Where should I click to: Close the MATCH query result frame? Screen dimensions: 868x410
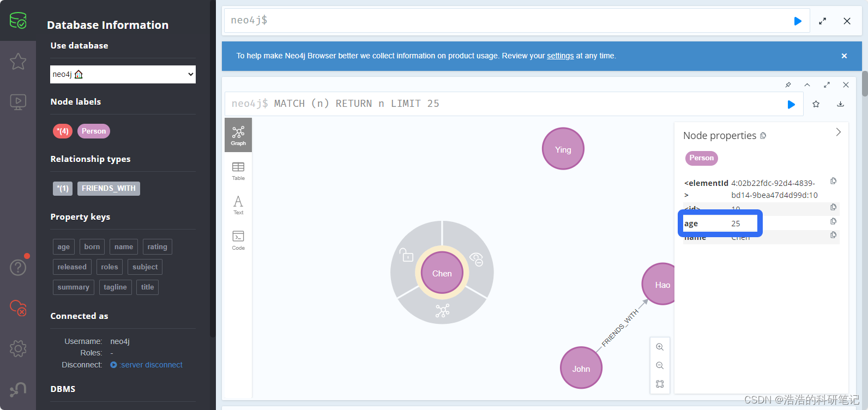point(846,85)
